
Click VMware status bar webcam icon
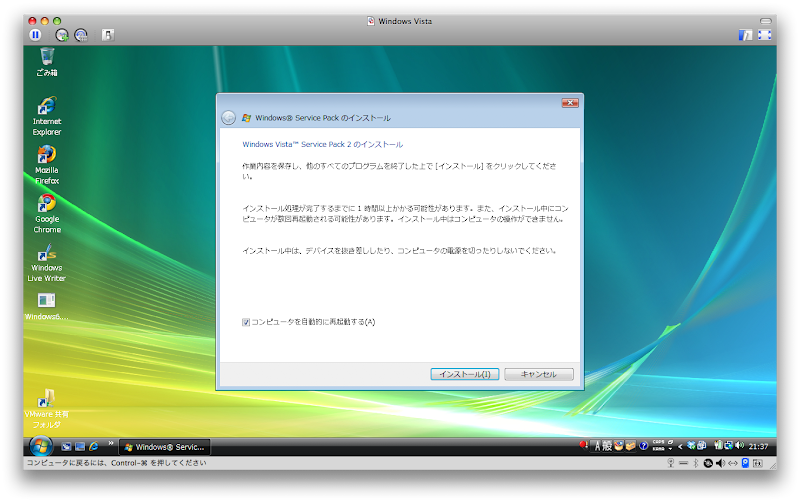(671, 463)
